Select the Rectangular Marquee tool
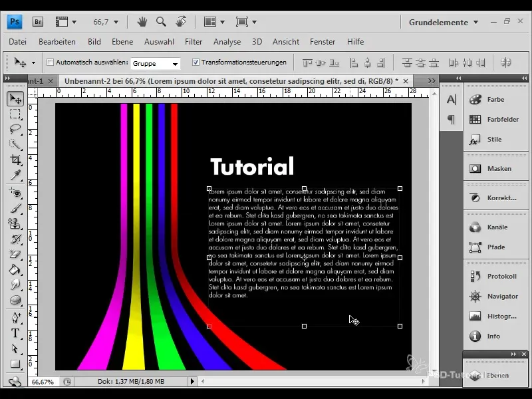Image resolution: width=532 pixels, height=399 pixels. (x=15, y=114)
